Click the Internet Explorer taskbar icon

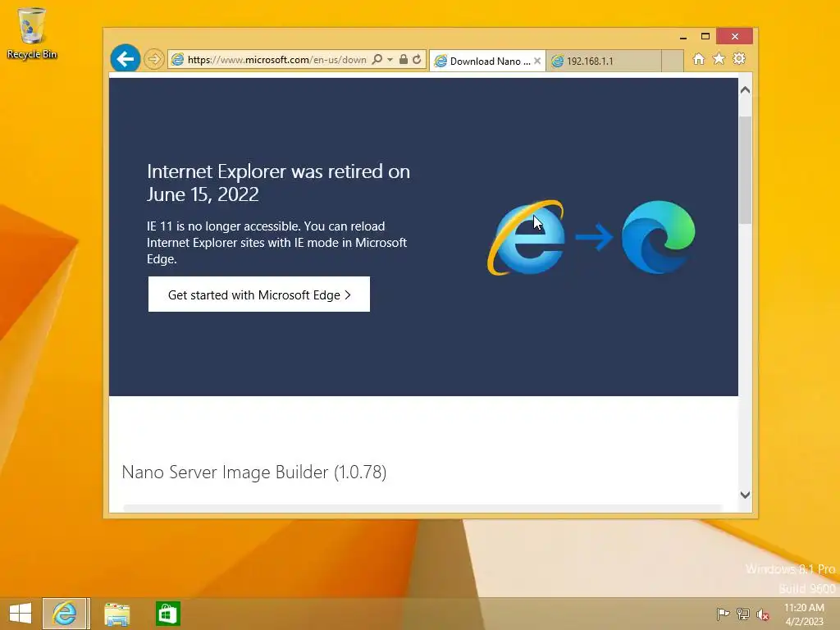pos(65,614)
